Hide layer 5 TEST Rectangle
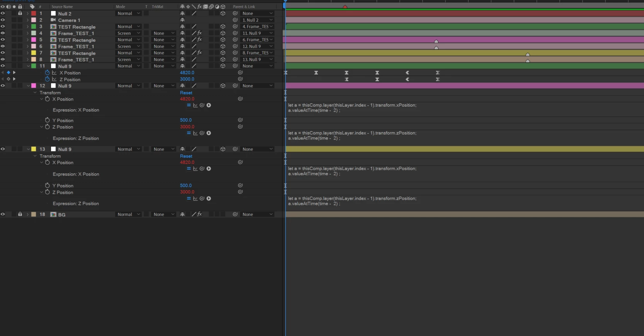The image size is (644, 336). [3, 40]
